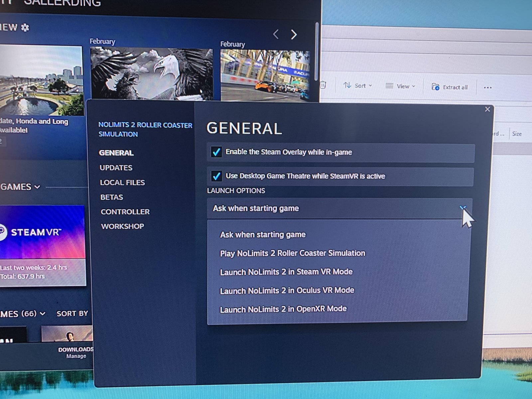Select the General settings tab
This screenshot has width=532, height=399.
116,153
